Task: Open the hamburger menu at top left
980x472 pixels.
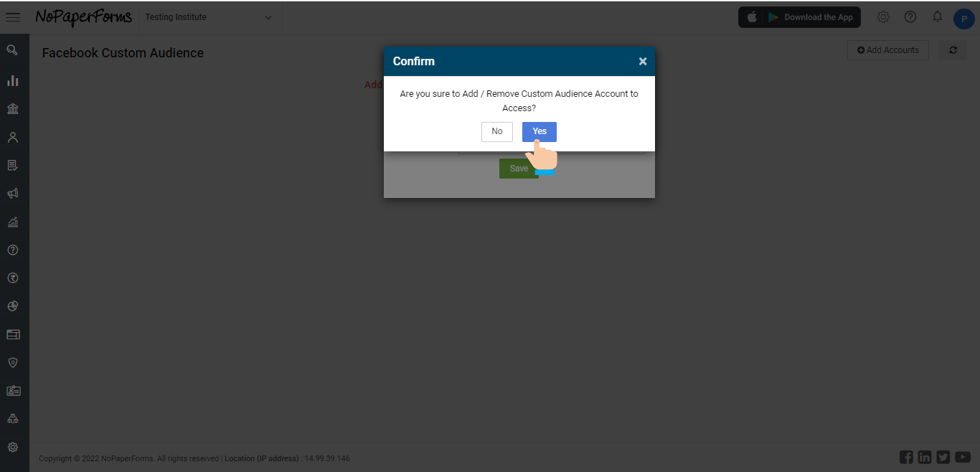Action: tap(13, 17)
